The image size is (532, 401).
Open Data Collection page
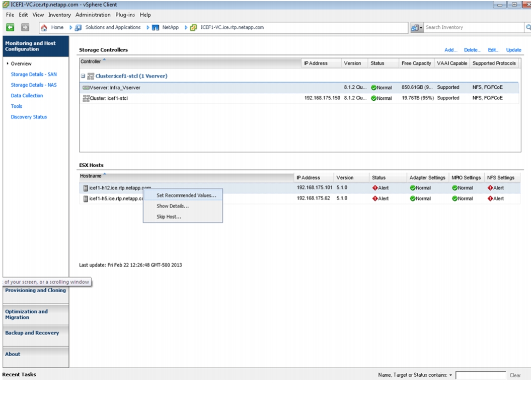point(27,96)
